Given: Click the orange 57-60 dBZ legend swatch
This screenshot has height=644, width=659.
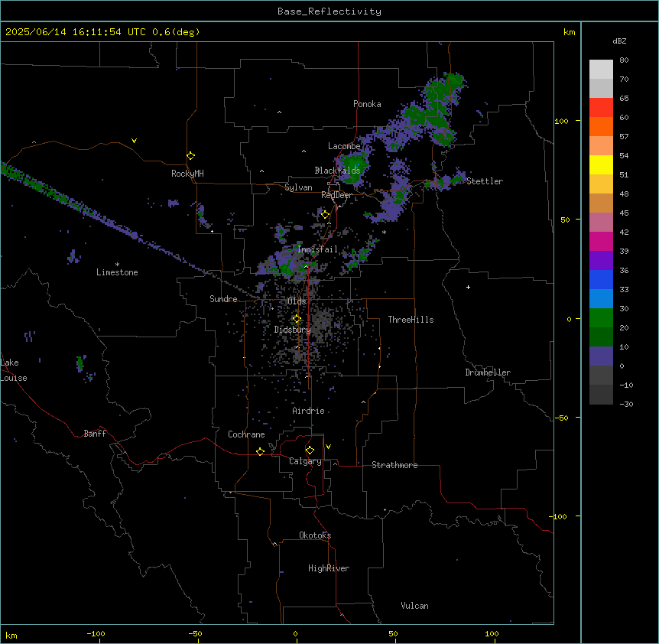Looking at the screenshot, I should [x=601, y=126].
